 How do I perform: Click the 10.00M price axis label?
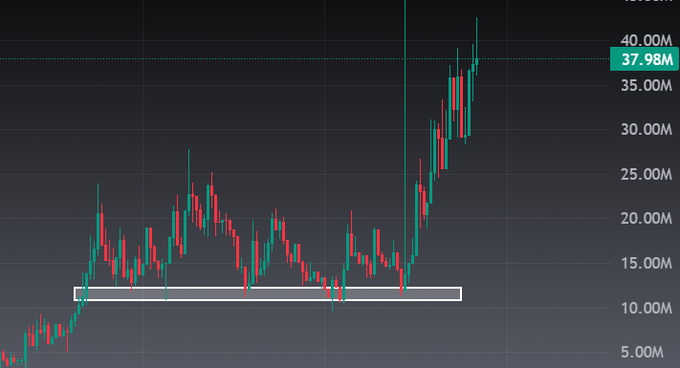(646, 308)
